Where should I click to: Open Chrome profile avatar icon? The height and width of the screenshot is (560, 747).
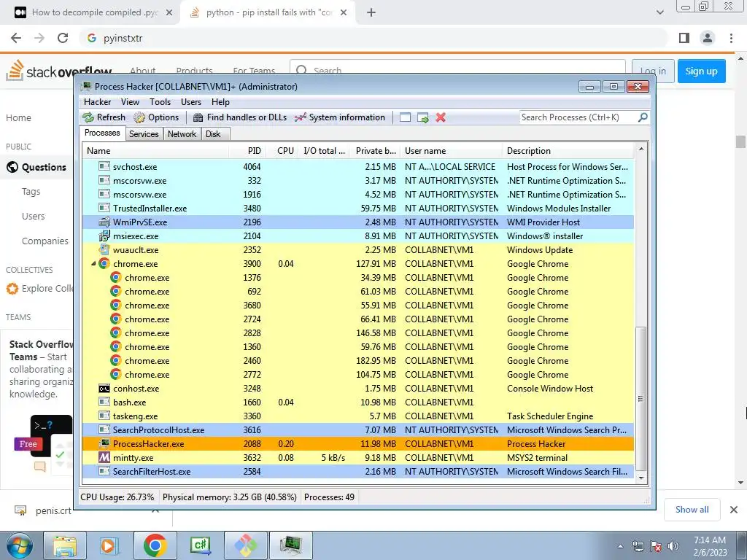pyautogui.click(x=708, y=38)
